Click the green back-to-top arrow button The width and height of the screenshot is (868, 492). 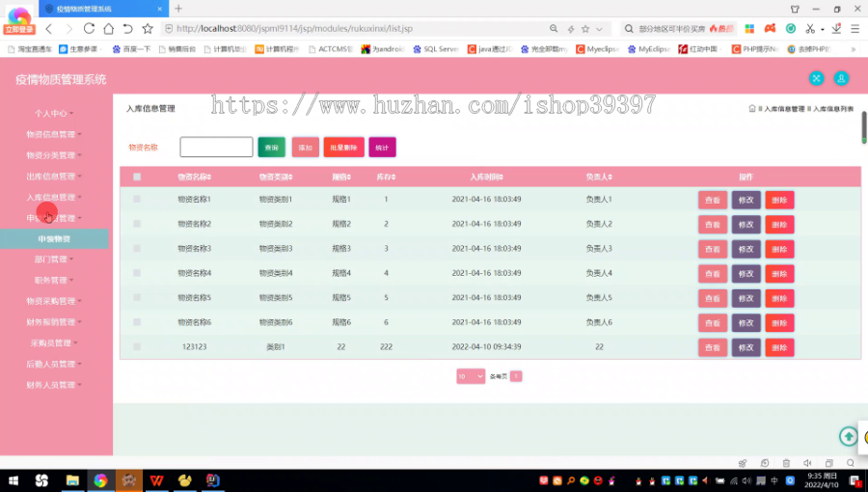848,437
